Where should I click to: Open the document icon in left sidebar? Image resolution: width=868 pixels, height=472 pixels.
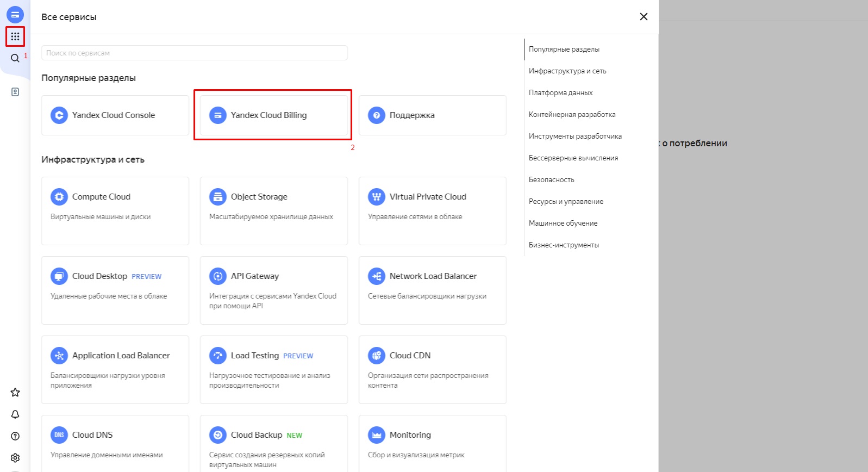[15, 92]
